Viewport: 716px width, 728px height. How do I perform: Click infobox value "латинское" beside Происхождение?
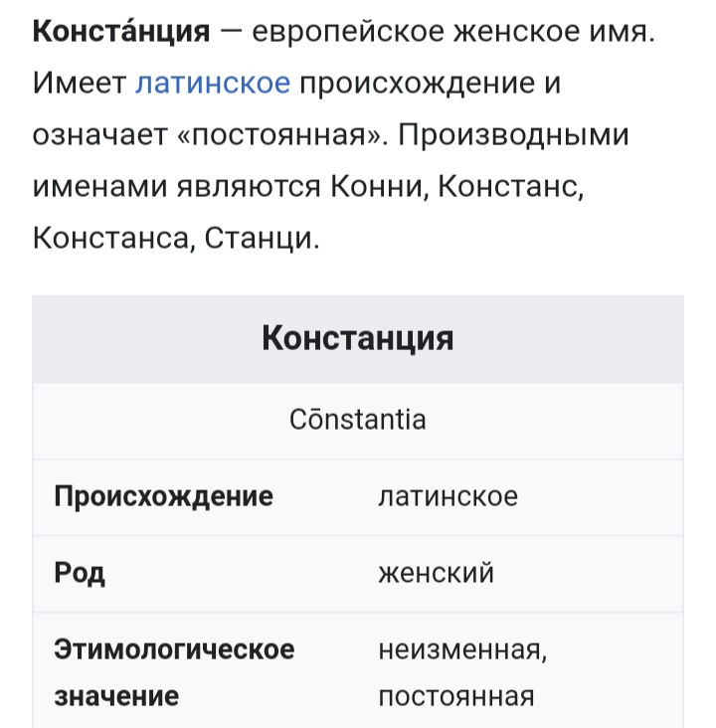coord(447,496)
